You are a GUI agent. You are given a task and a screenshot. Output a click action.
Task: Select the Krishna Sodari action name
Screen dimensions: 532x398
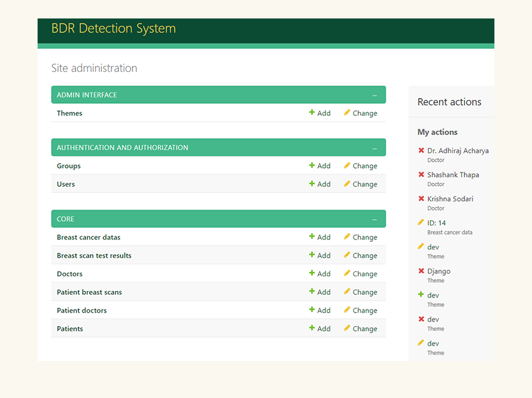point(450,199)
